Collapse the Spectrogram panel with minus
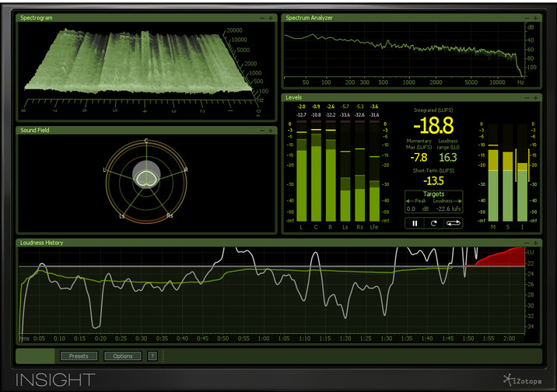This screenshot has width=557, height=392. [263, 17]
